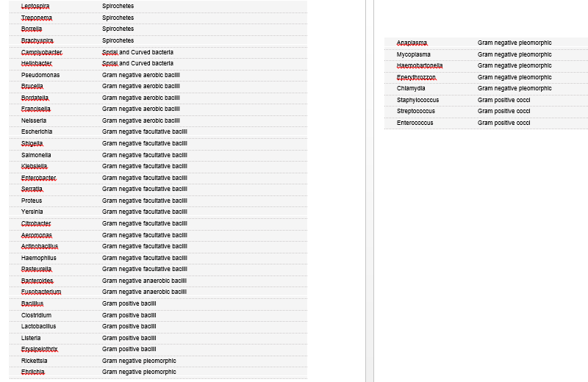This screenshot has height=382, width=588.
Task: Click the word Leptospira in the table
Action: [x=35, y=6]
